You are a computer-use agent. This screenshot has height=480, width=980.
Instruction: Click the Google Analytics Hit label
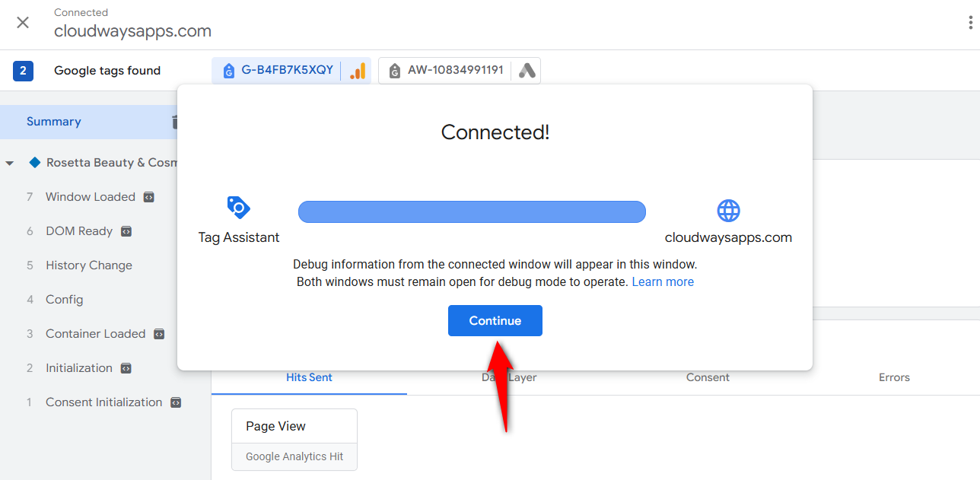294,457
